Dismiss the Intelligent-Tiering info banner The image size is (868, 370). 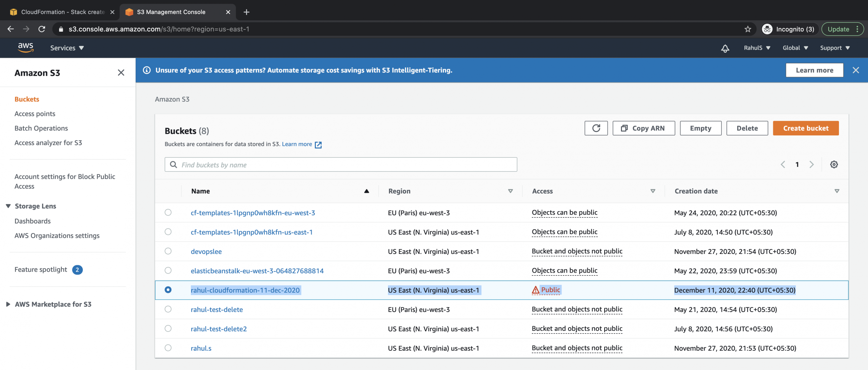point(856,70)
